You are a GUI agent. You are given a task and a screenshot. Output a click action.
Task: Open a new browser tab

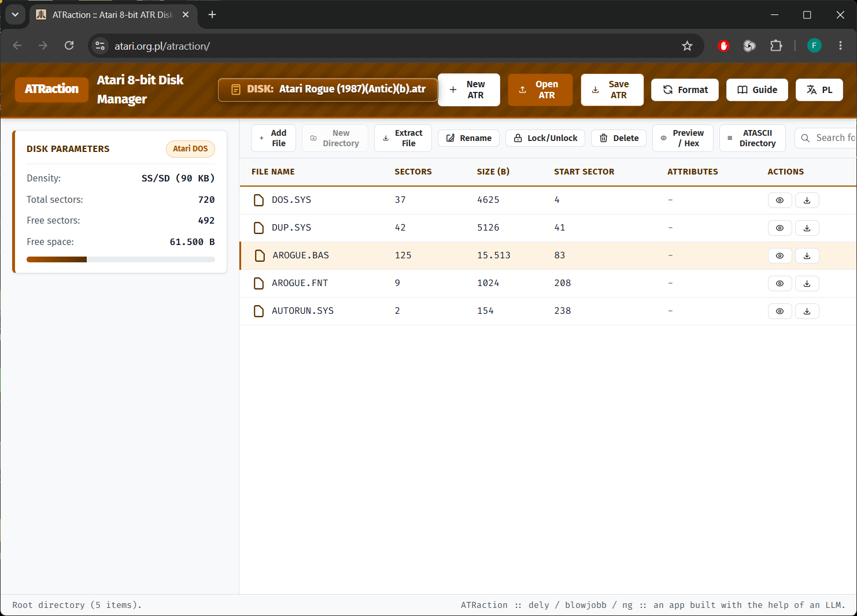pyautogui.click(x=212, y=14)
